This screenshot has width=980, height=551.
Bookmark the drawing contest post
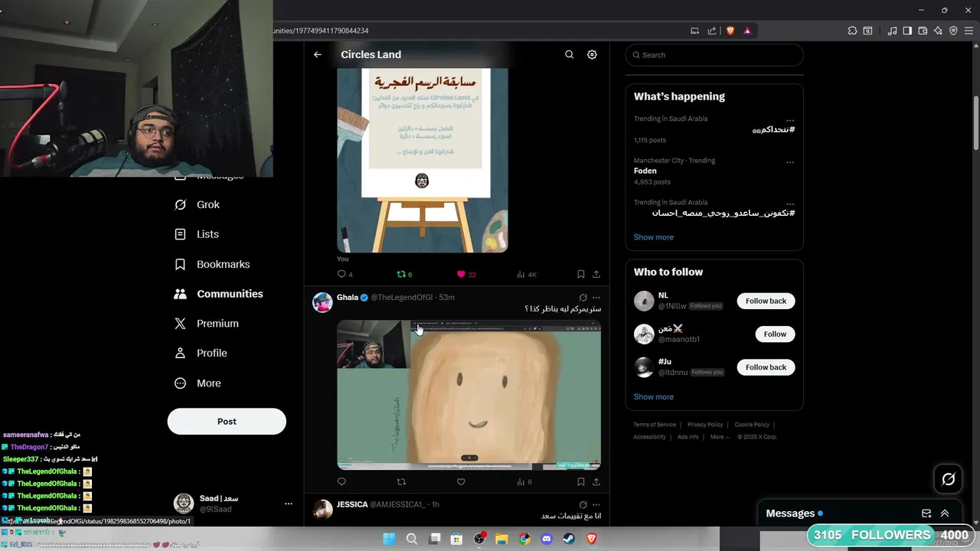click(580, 274)
